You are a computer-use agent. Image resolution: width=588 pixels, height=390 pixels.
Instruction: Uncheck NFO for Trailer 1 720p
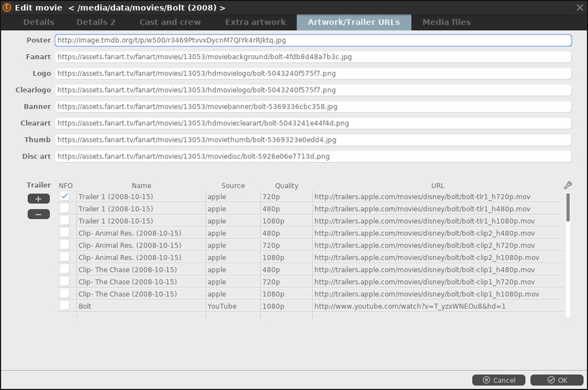[x=65, y=196]
